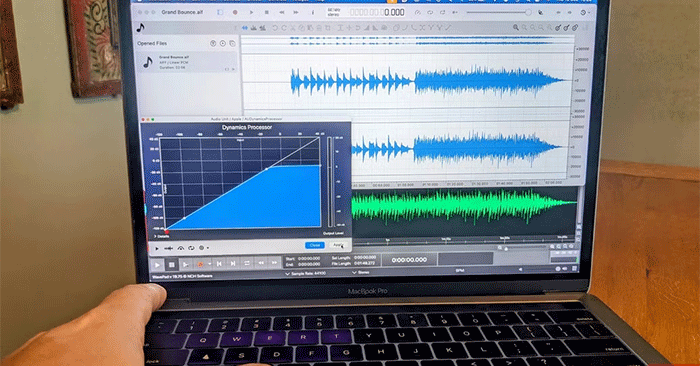The image size is (700, 366).
Task: Select Grand Bounce.aif in Opened Files list
Action: [x=187, y=62]
